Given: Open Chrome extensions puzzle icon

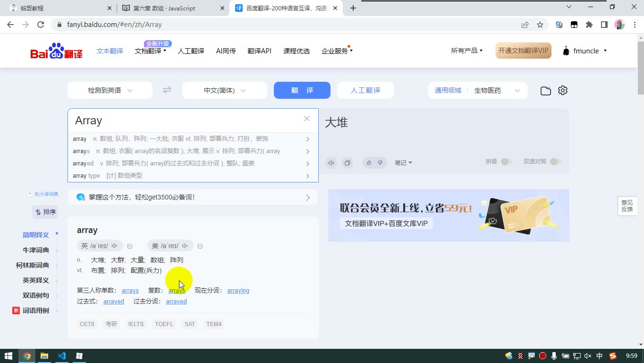Looking at the screenshot, I should click(x=589, y=25).
